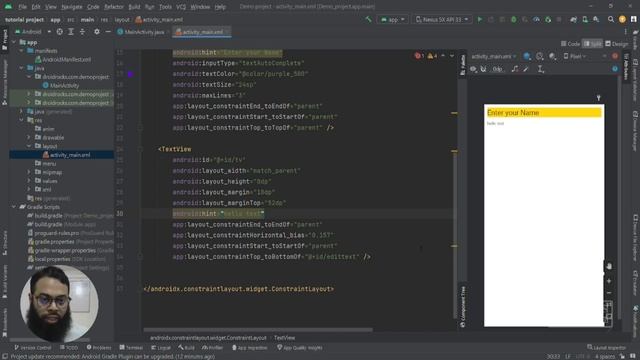
Task: Click the infer constraints wand icon
Action: (x=526, y=69)
